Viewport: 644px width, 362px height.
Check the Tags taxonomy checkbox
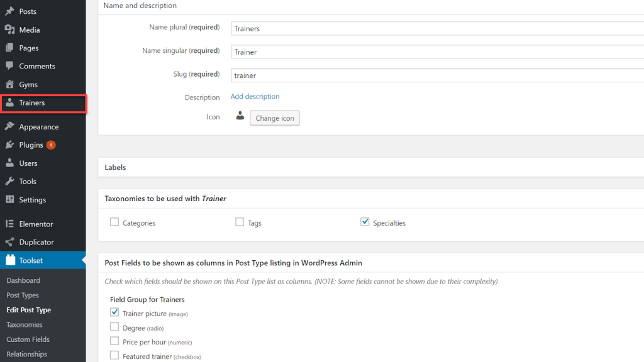(240, 222)
